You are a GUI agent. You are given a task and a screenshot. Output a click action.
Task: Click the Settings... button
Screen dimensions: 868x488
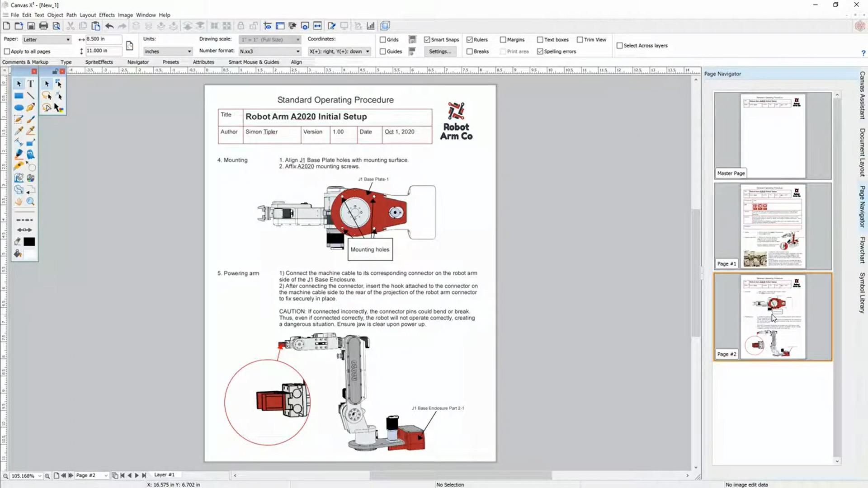440,52
